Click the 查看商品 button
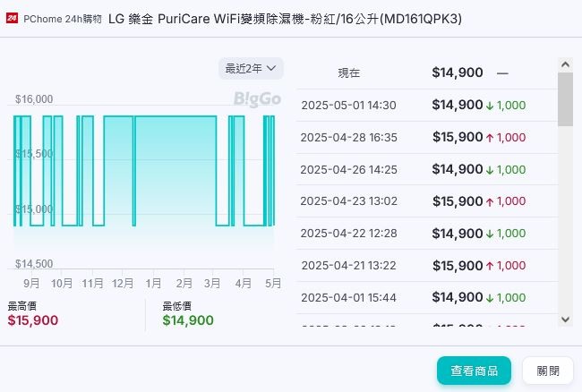Viewport: 582px width, 392px height. [x=474, y=371]
